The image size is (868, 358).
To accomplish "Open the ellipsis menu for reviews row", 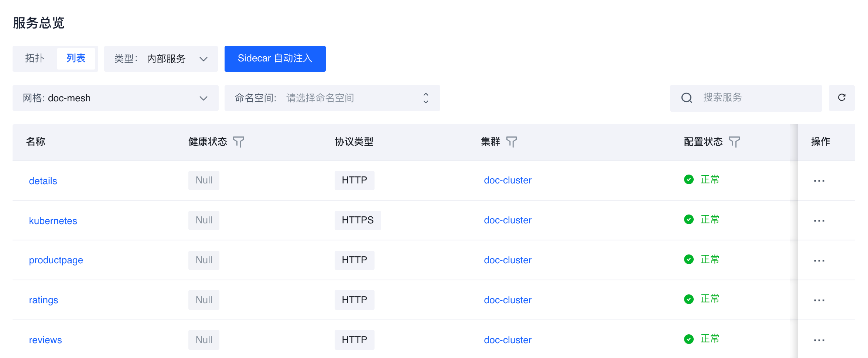I will [x=819, y=340].
